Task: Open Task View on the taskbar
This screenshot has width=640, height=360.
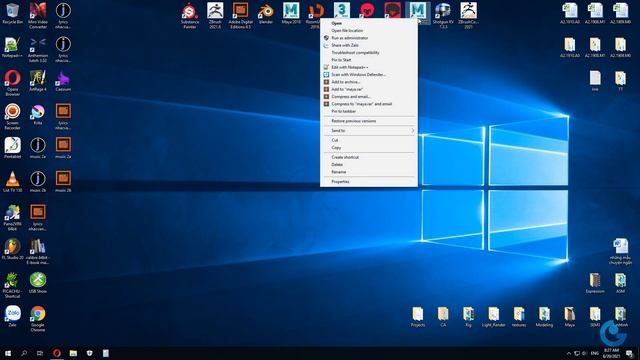Action: click(40, 353)
